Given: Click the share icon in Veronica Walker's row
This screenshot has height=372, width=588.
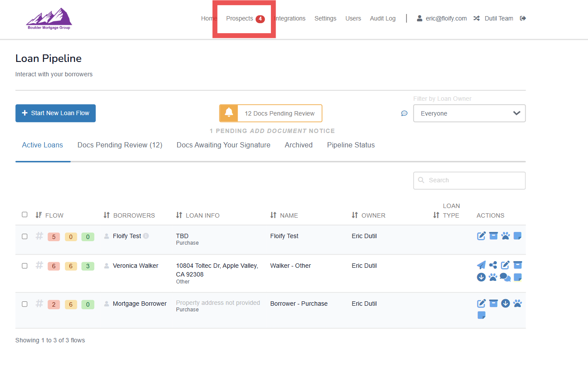Looking at the screenshot, I should pos(493,265).
